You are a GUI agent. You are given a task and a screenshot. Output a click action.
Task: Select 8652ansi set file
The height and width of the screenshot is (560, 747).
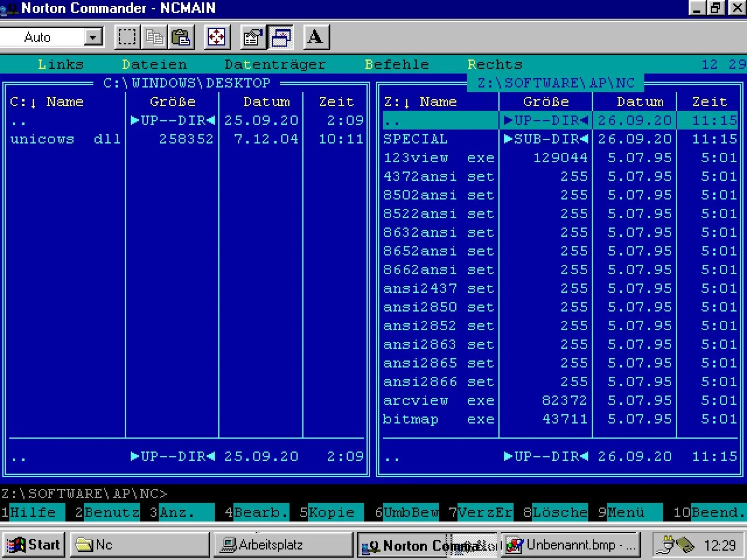click(560, 251)
